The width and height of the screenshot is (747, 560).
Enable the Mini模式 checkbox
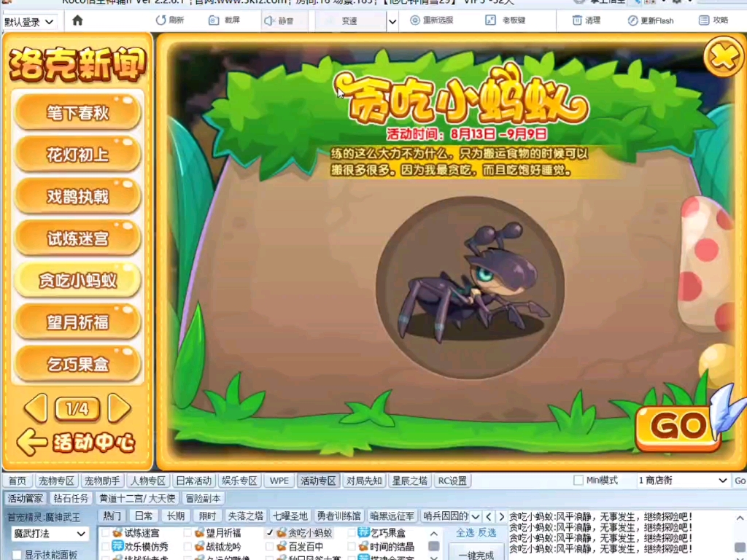578,481
